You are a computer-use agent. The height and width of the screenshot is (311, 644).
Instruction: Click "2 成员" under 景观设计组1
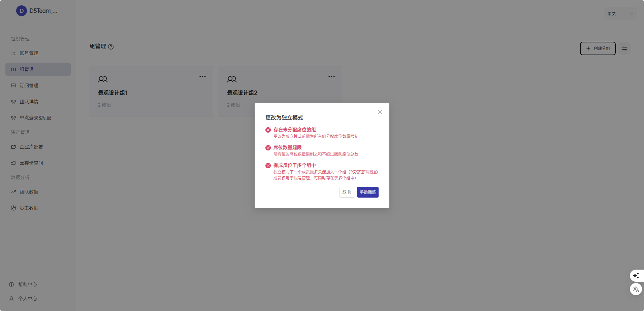coord(104,105)
